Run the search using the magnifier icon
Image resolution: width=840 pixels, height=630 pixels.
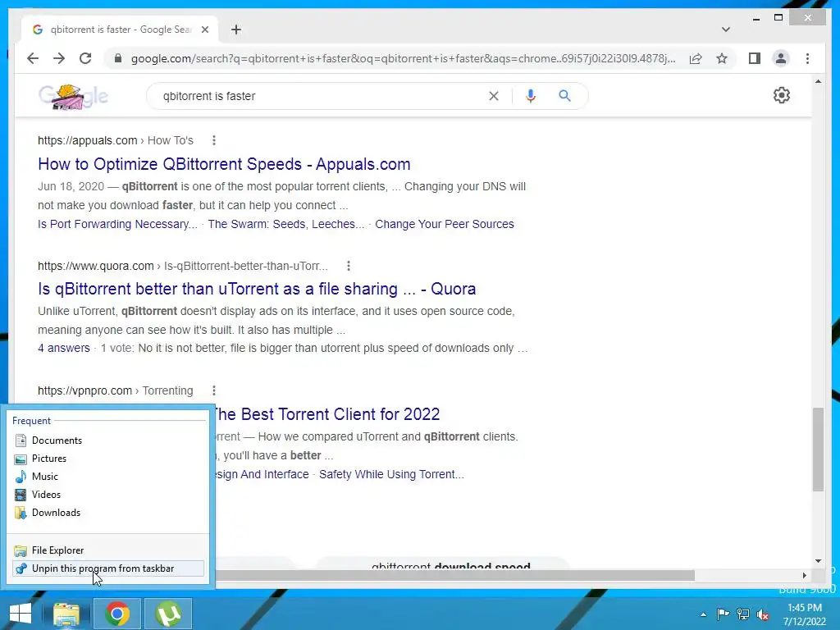click(x=564, y=96)
